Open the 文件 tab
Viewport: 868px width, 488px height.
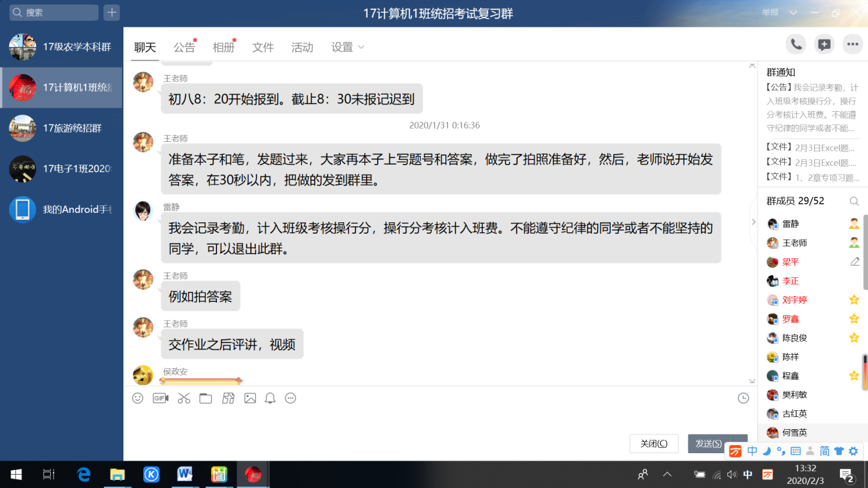(263, 47)
